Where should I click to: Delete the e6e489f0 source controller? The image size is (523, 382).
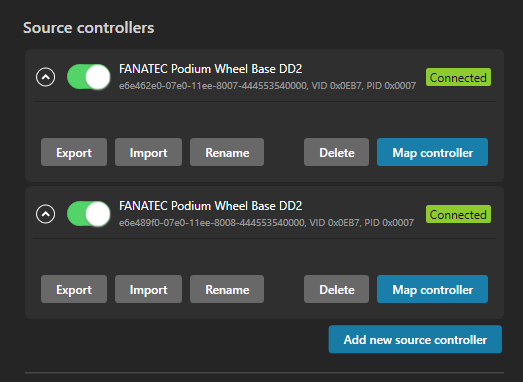(x=337, y=289)
